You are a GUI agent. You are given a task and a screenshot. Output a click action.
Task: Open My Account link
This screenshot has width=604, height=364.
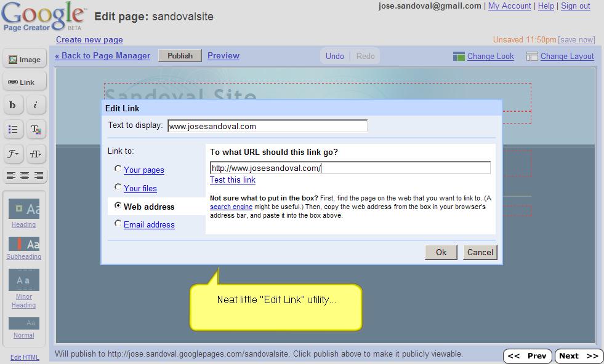[x=510, y=6]
